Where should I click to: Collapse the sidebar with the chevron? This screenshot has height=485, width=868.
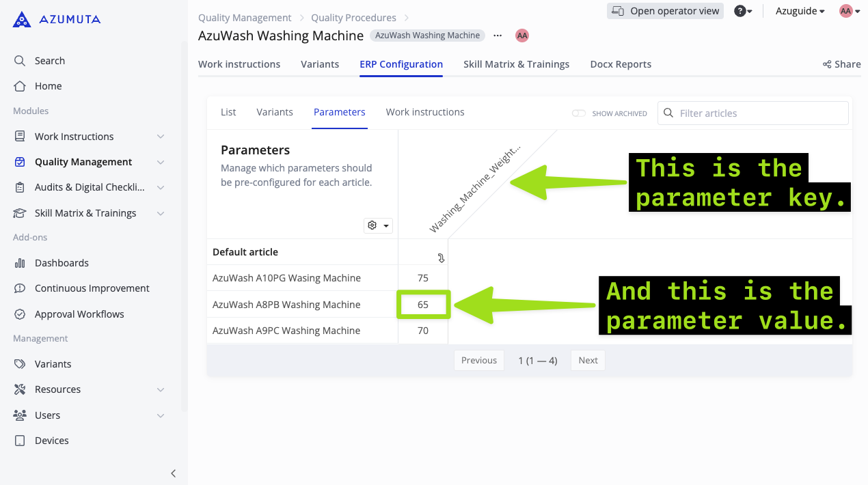[x=173, y=473]
